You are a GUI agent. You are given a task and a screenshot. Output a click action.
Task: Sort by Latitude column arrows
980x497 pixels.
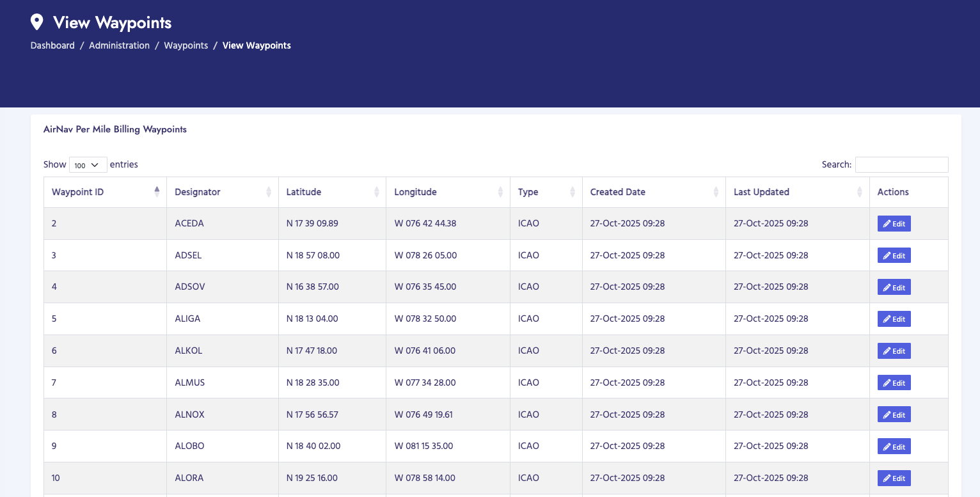[x=375, y=192]
